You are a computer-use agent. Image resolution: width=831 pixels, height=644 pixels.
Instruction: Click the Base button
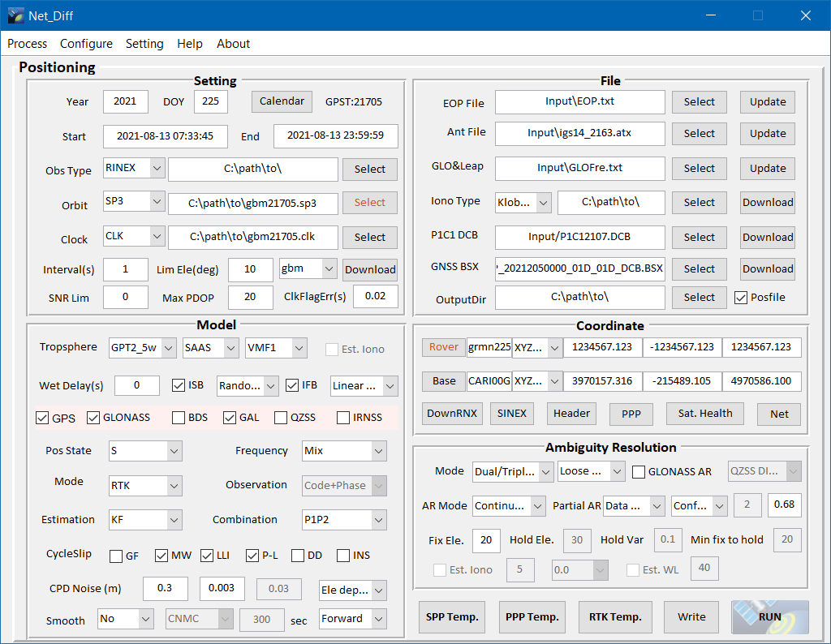tap(444, 381)
